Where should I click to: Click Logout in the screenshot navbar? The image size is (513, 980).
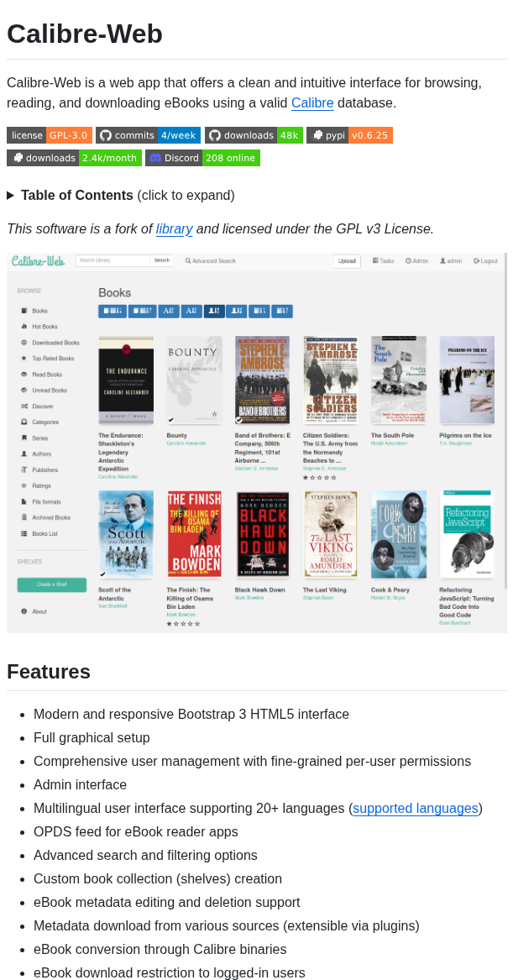coord(485,260)
